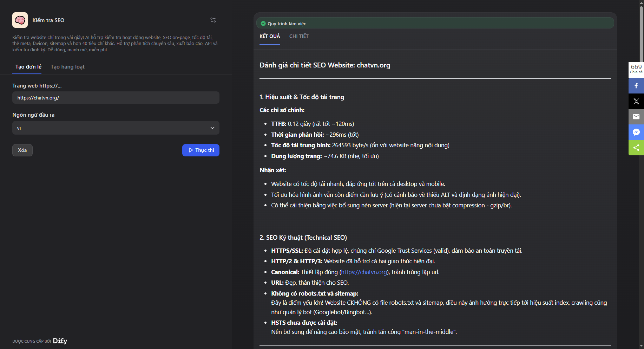The width and height of the screenshot is (644, 349).
Task: Open the Tạo đơn lẻ tab
Action: [x=27, y=67]
